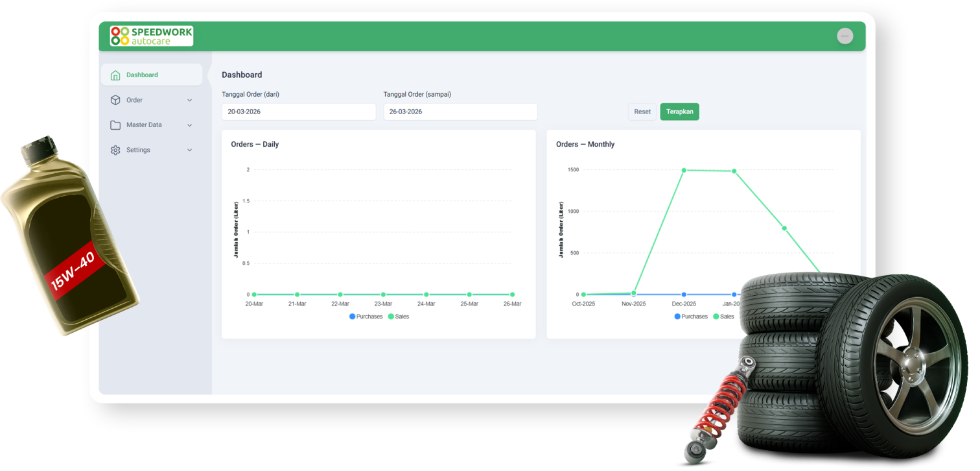The image size is (980, 471).
Task: Open the Master Data menu item
Action: coord(144,125)
